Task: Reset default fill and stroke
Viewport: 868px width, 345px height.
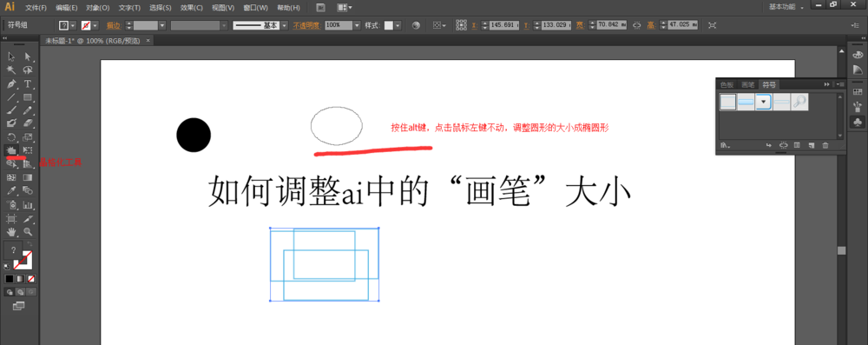Action: pyautogui.click(x=7, y=266)
